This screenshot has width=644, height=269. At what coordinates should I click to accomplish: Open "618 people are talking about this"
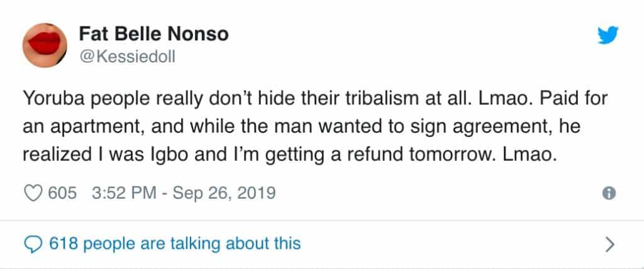pos(175,243)
